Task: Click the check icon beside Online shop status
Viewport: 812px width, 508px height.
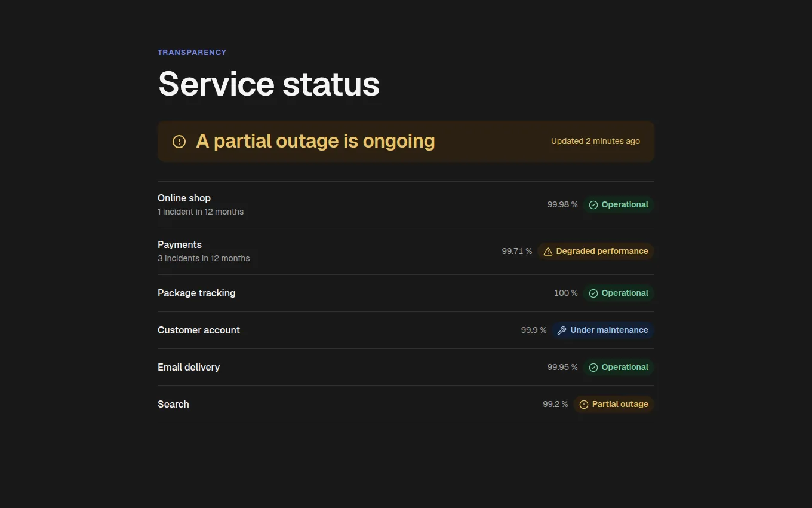Action: [593, 205]
